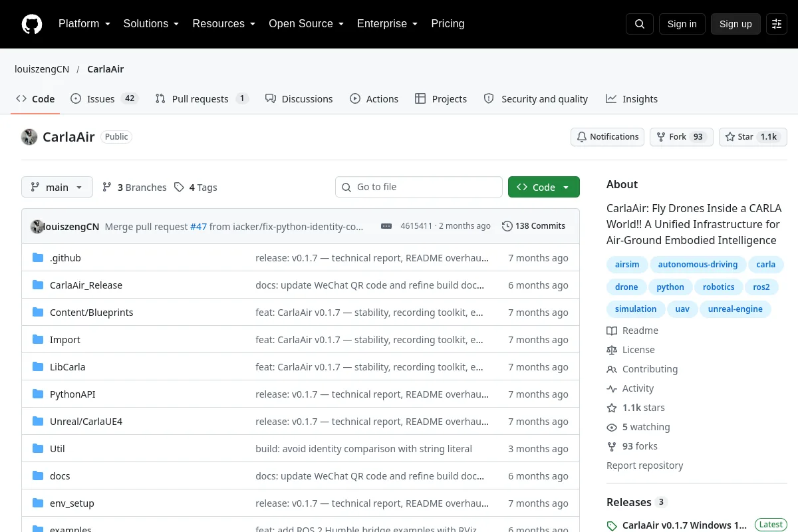Viewport: 798px width, 532px height.
Task: Open the License link in About
Action: 630,350
